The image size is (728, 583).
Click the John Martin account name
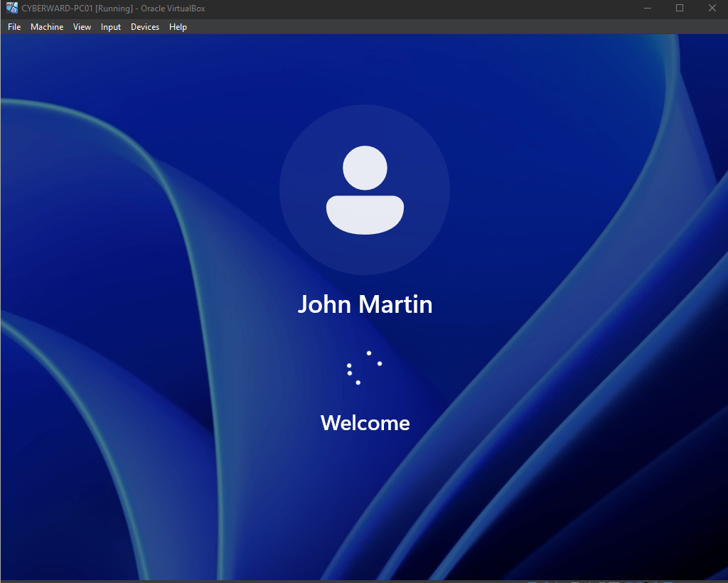pyautogui.click(x=365, y=304)
